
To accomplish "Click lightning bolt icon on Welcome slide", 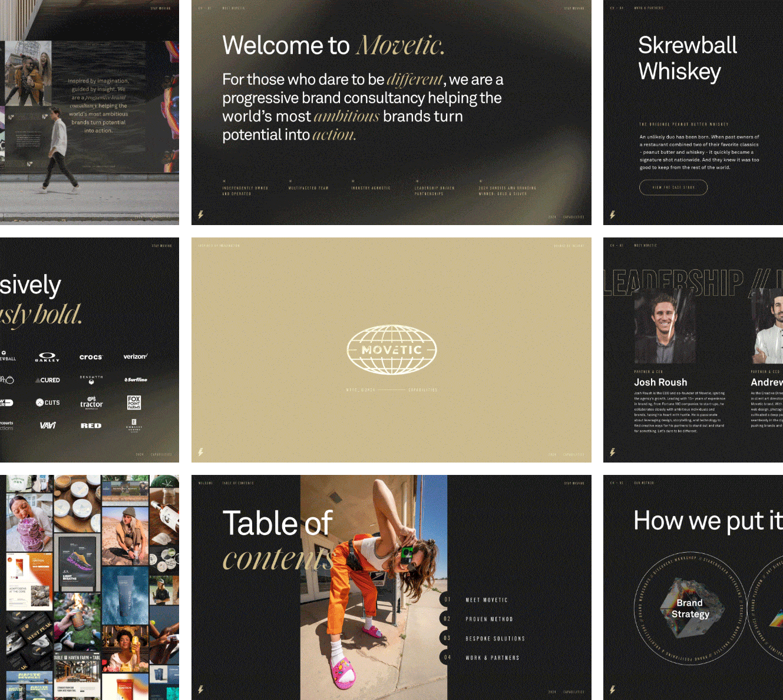I will [x=201, y=215].
